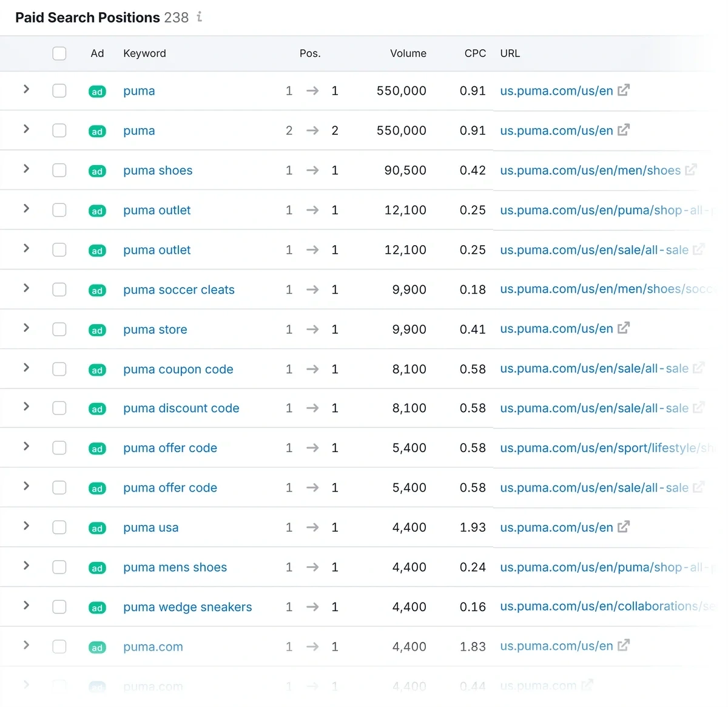The width and height of the screenshot is (728, 707).
Task: Click the info icon beside Paid Search Positions
Action: 200,17
